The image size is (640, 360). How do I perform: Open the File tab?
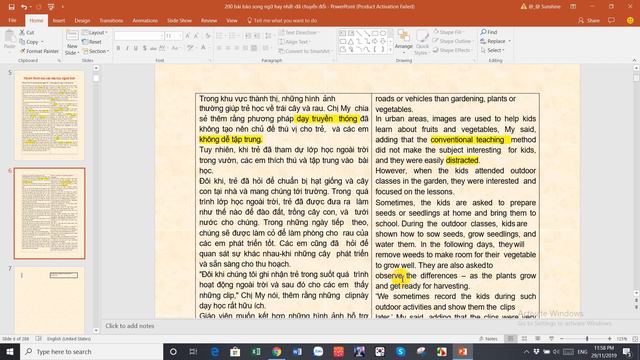[x=12, y=20]
